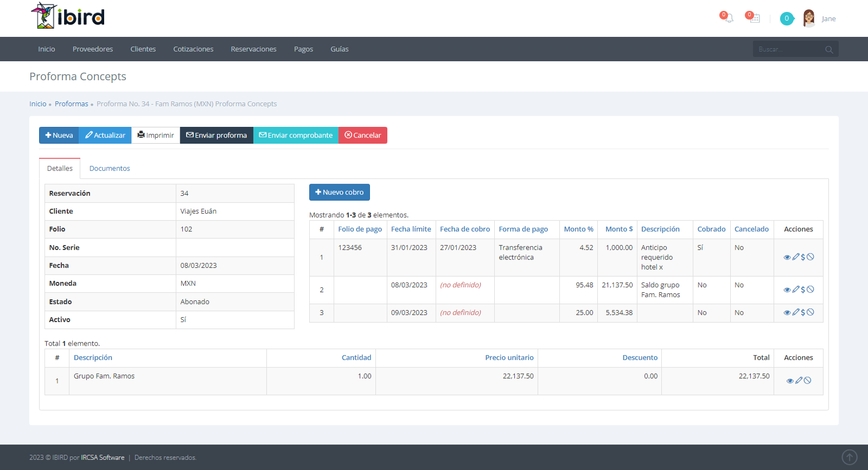Image resolution: width=868 pixels, height=470 pixels.
Task: View payment 123456 with the eye icon
Action: tap(787, 257)
